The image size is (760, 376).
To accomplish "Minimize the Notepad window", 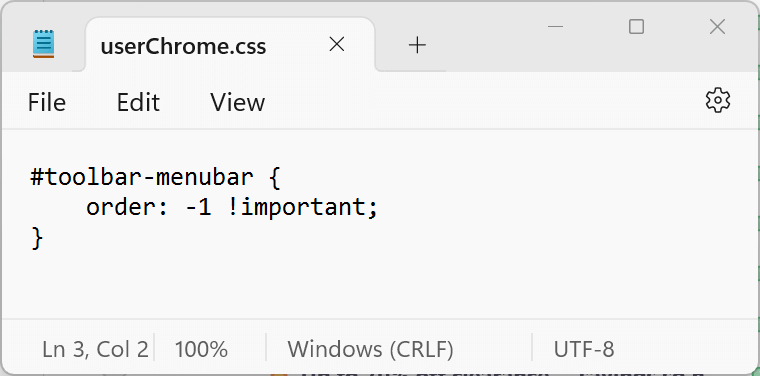I will point(555,27).
